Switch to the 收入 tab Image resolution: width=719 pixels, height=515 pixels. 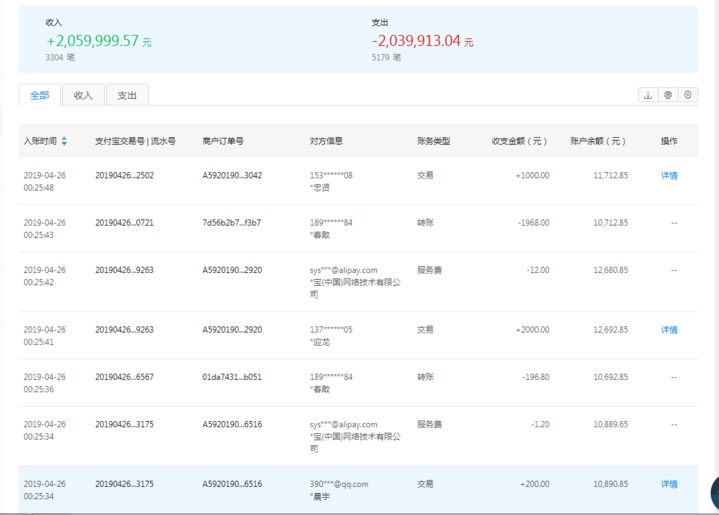pyautogui.click(x=83, y=95)
